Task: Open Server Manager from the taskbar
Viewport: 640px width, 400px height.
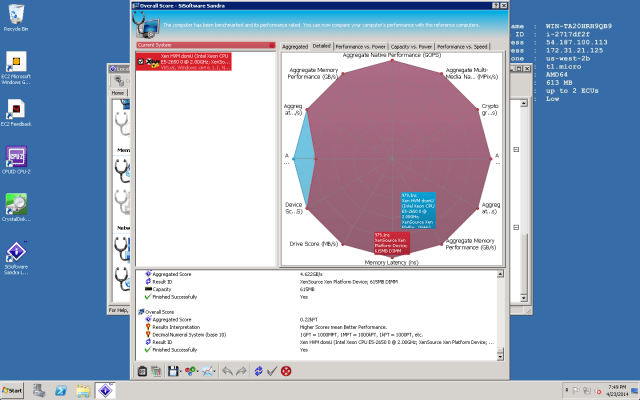Action: (39, 391)
